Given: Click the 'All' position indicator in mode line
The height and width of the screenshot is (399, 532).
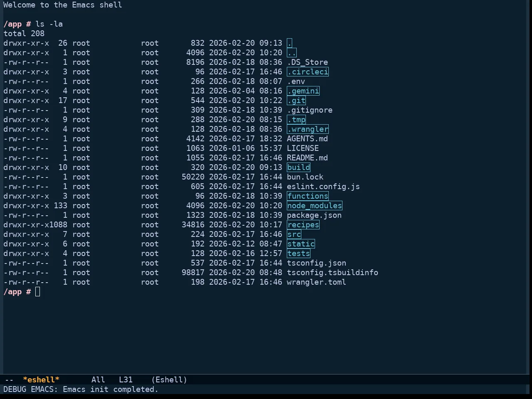Looking at the screenshot, I should point(98,380).
